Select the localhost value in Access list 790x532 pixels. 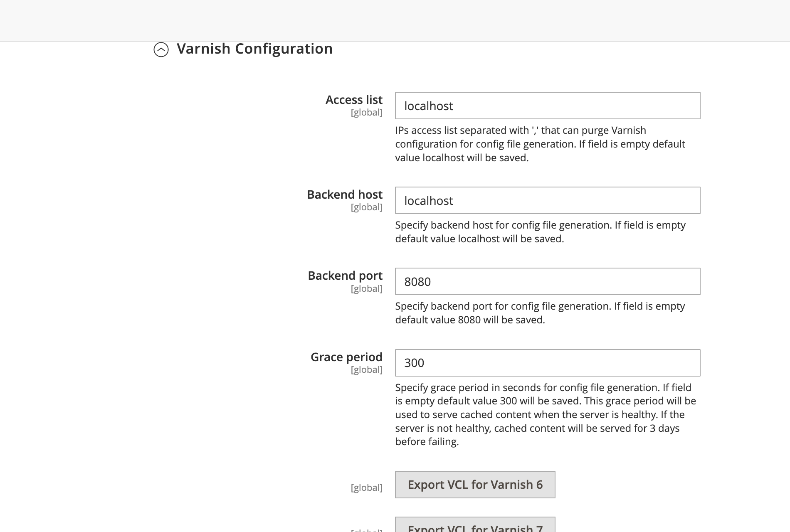[428, 106]
